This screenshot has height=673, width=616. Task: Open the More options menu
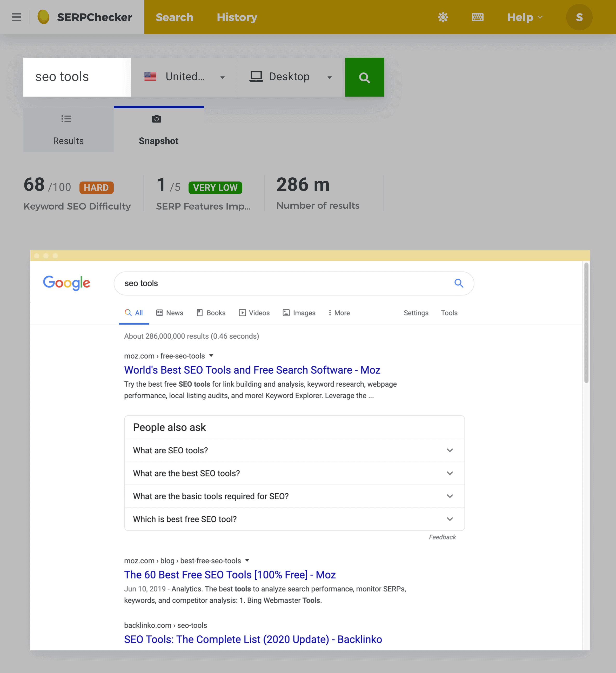[339, 313]
